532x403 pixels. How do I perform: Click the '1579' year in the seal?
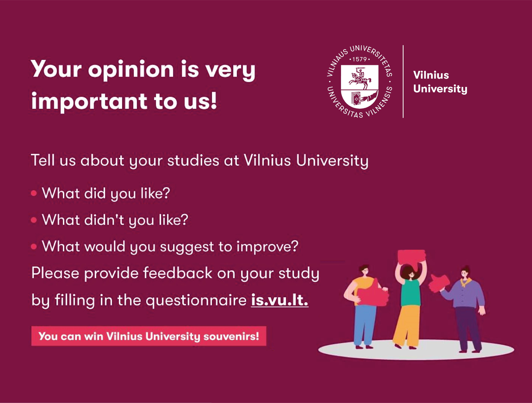(x=360, y=59)
